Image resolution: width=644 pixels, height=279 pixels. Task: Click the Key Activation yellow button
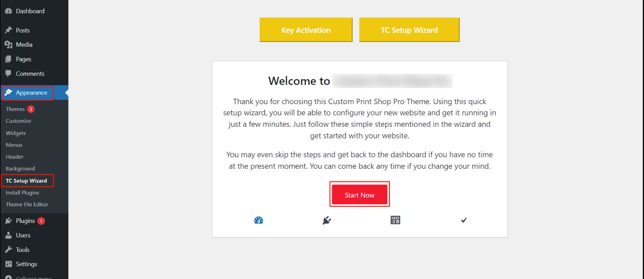[306, 30]
